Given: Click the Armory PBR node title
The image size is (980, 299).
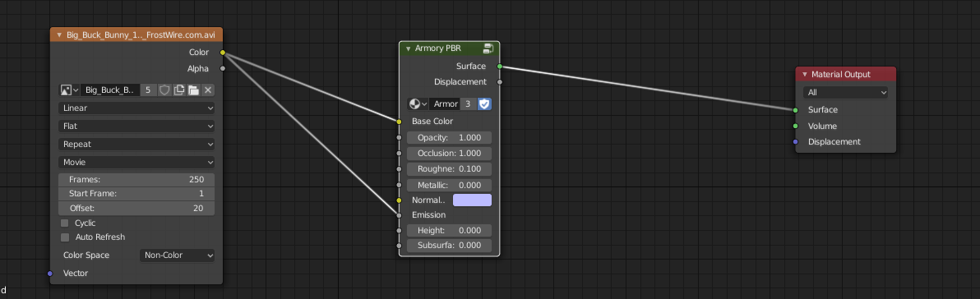Looking at the screenshot, I should pyautogui.click(x=437, y=48).
